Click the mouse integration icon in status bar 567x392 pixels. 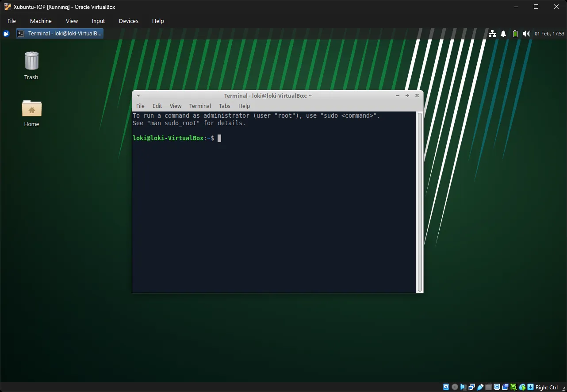pos(513,387)
